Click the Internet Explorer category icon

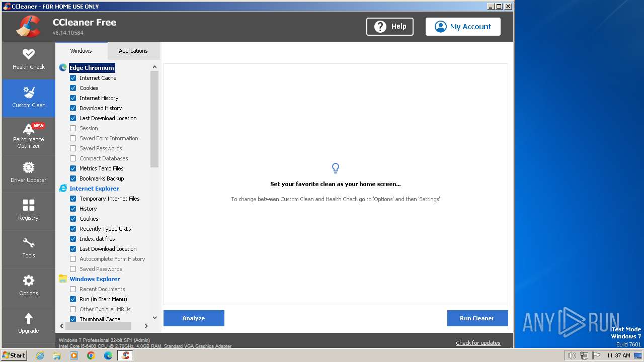tap(63, 189)
